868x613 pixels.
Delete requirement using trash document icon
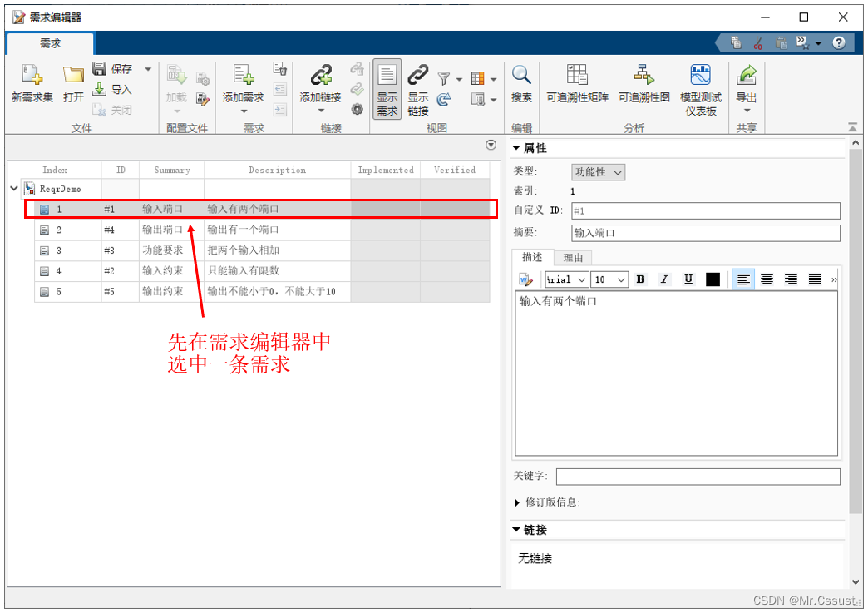pyautogui.click(x=280, y=69)
